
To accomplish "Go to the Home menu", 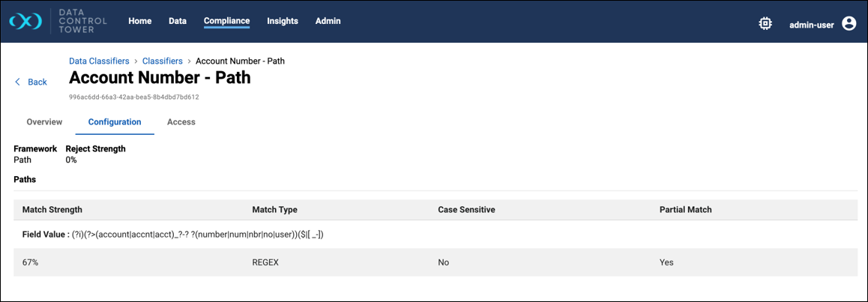I will [x=140, y=21].
